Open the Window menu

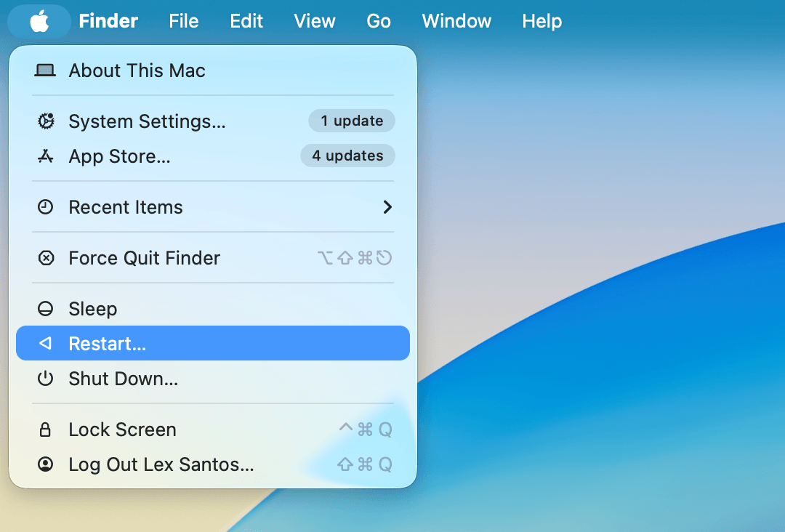point(456,21)
